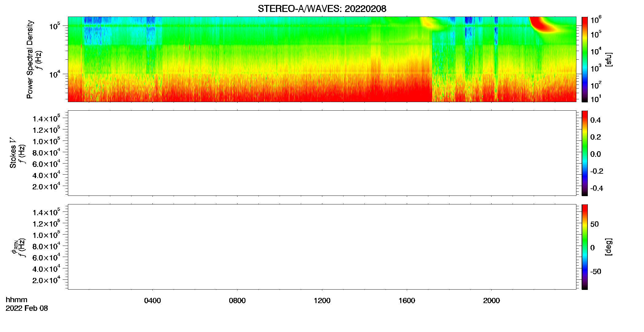Screen dimensions: 644x332
Task: Click the Stokes V axis label
Action: pos(13,153)
